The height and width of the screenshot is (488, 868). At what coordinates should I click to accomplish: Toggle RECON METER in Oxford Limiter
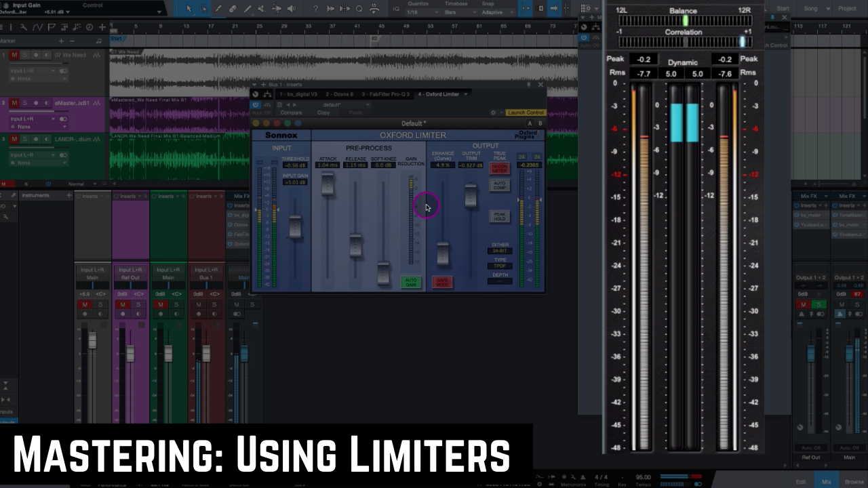(500, 168)
